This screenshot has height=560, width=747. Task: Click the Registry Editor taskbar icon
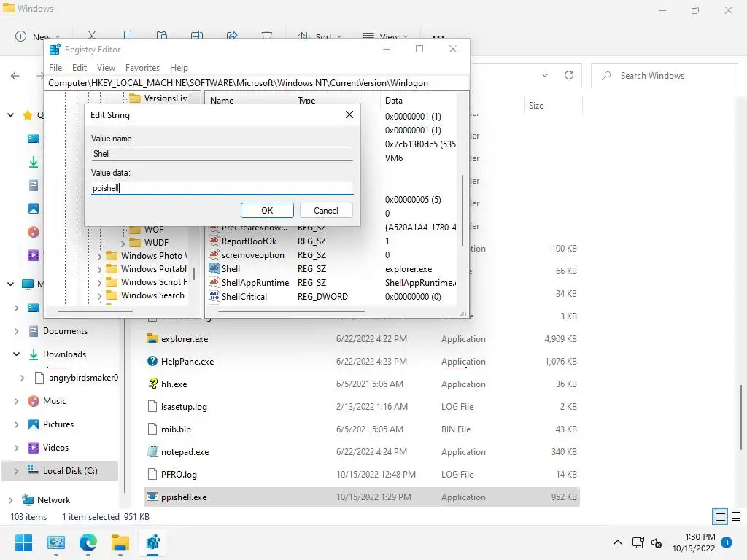coord(152,542)
